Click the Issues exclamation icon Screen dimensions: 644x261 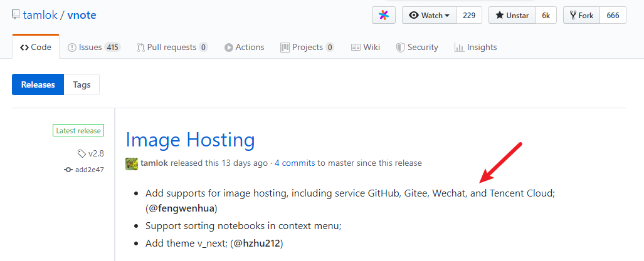pos(72,48)
